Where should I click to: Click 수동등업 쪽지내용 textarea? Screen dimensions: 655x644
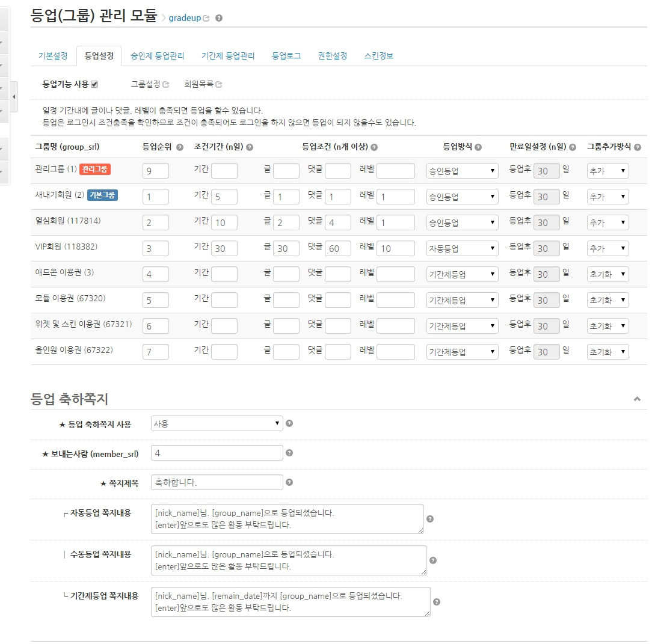(x=289, y=560)
